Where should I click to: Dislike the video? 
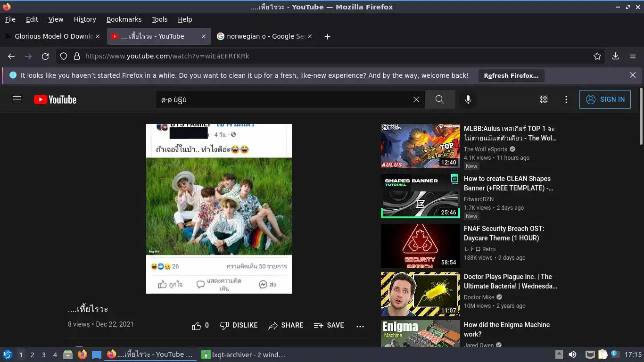[239, 325]
